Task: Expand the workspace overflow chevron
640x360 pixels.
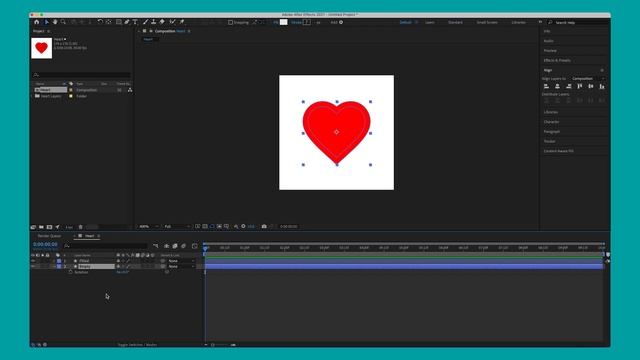Action: (x=540, y=22)
